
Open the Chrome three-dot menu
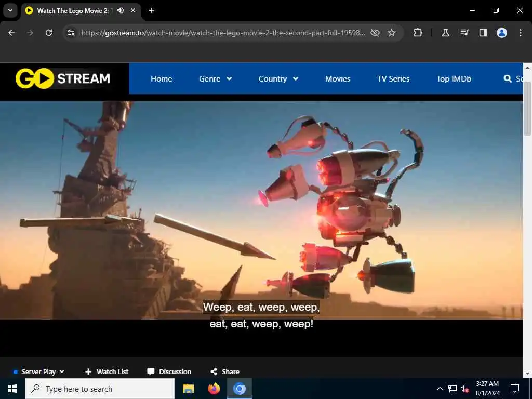(521, 33)
